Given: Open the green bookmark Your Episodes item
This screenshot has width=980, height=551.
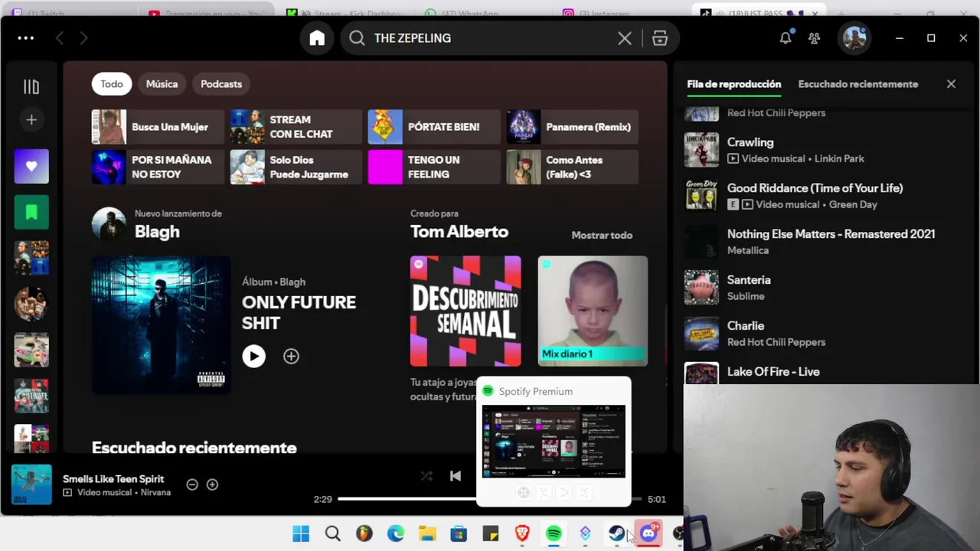Looking at the screenshot, I should click(31, 212).
